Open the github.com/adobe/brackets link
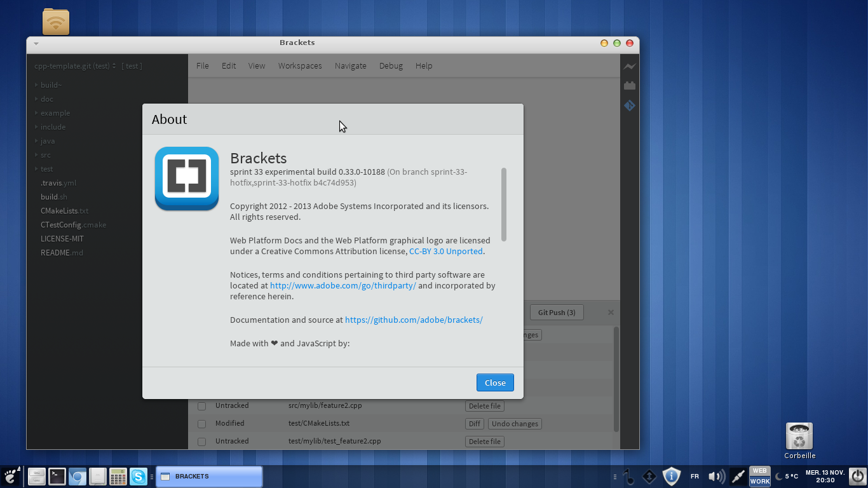868x488 pixels. point(414,320)
